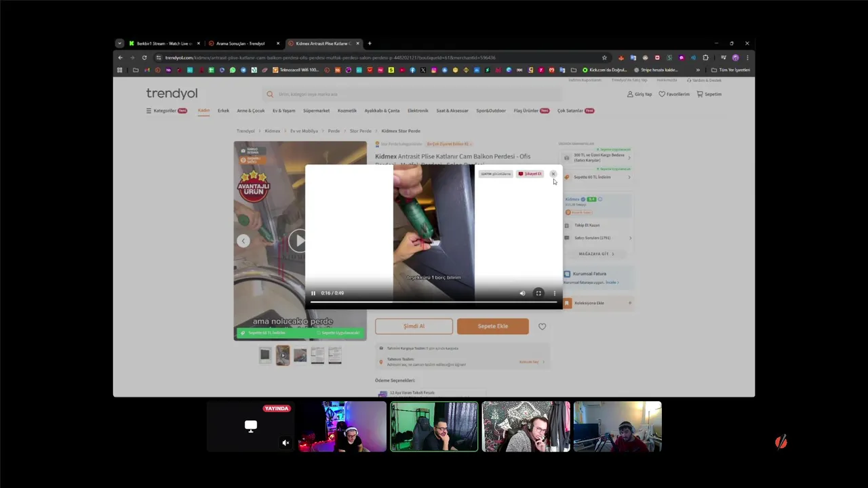
Task: Click the Stor Perde breadcrumb
Action: tap(361, 131)
